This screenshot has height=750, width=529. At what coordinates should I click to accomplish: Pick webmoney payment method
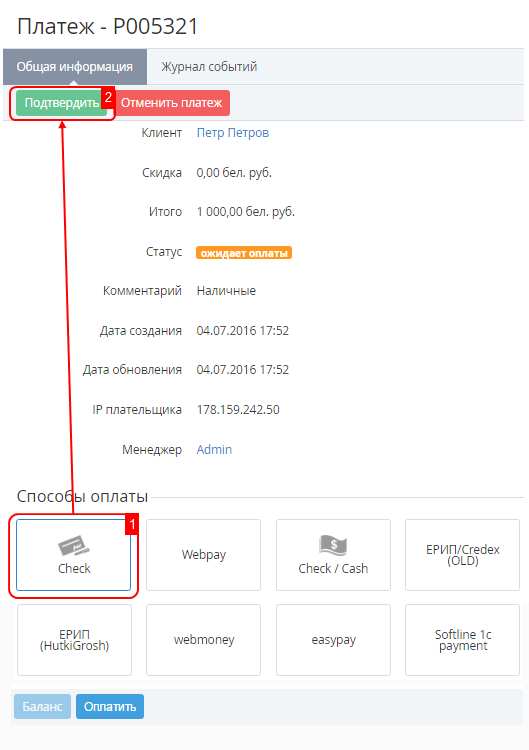203,640
